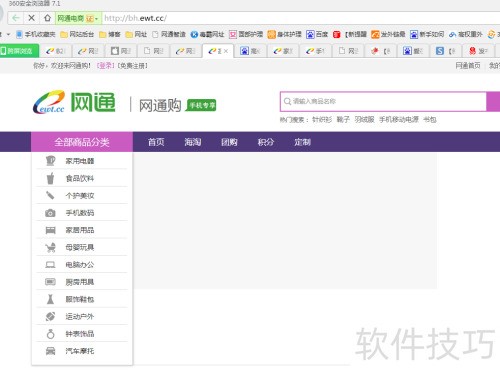The height and width of the screenshot is (381, 500).
Task: Open the browser home page icon
Action: point(47,18)
